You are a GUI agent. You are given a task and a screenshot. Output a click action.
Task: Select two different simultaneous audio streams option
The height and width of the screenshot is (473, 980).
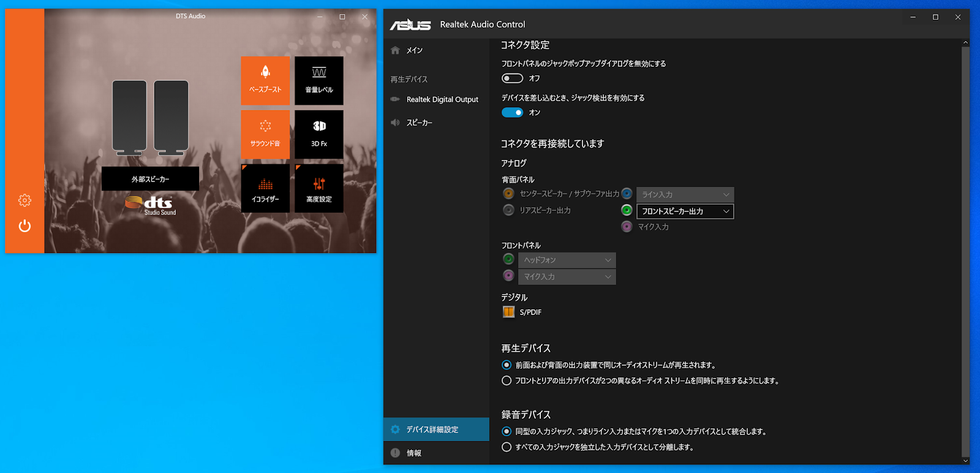pyautogui.click(x=507, y=380)
